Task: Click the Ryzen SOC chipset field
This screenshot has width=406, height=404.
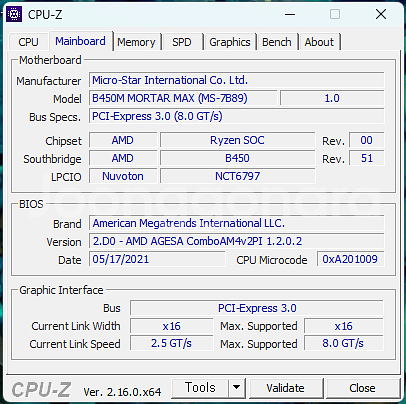Action: click(x=237, y=140)
